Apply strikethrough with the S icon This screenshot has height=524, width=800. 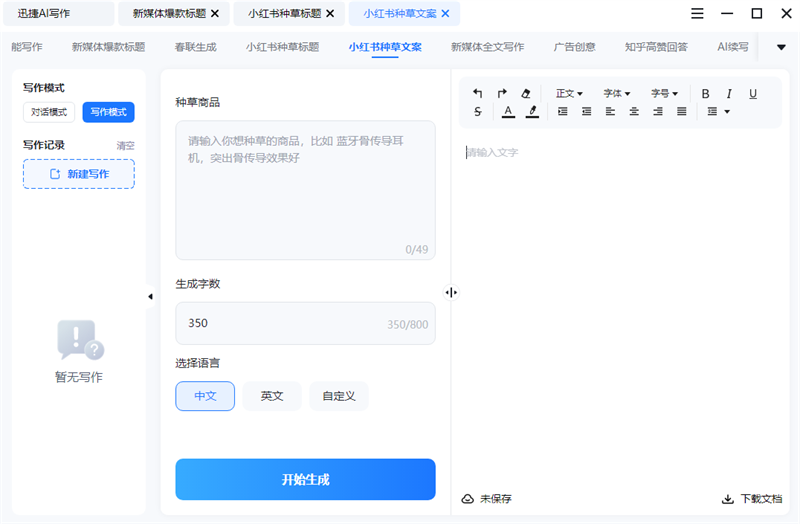tap(478, 112)
